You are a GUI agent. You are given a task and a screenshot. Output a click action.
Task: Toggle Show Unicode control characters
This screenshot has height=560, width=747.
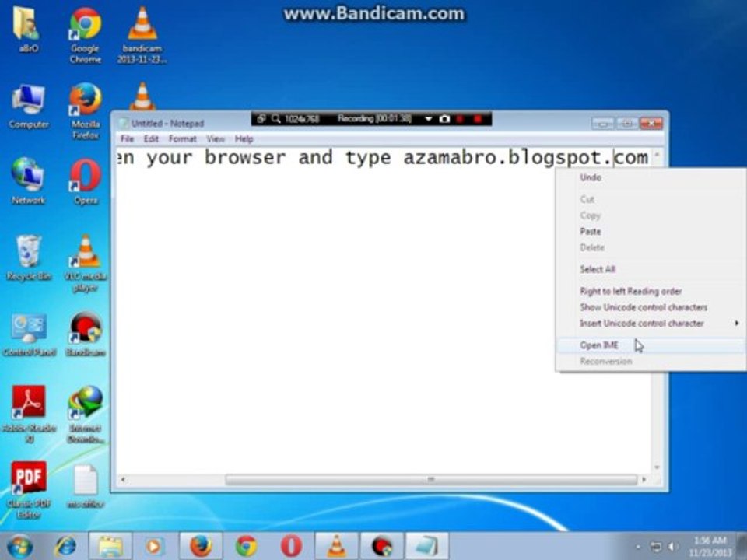(x=651, y=307)
